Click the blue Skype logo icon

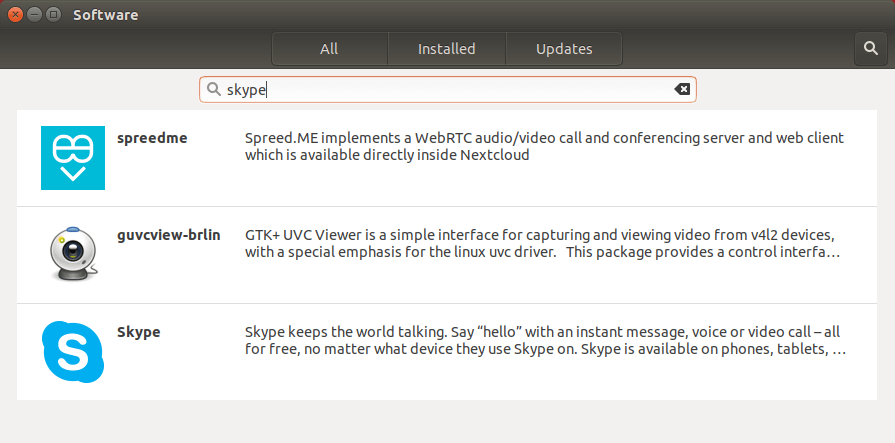72,352
